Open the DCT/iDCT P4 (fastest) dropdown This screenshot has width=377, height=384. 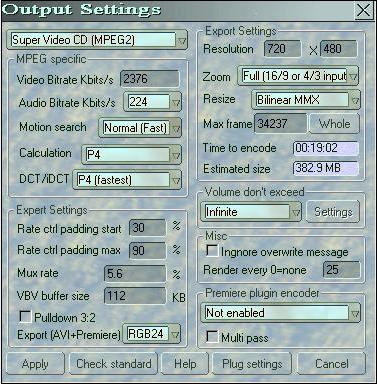click(127, 180)
